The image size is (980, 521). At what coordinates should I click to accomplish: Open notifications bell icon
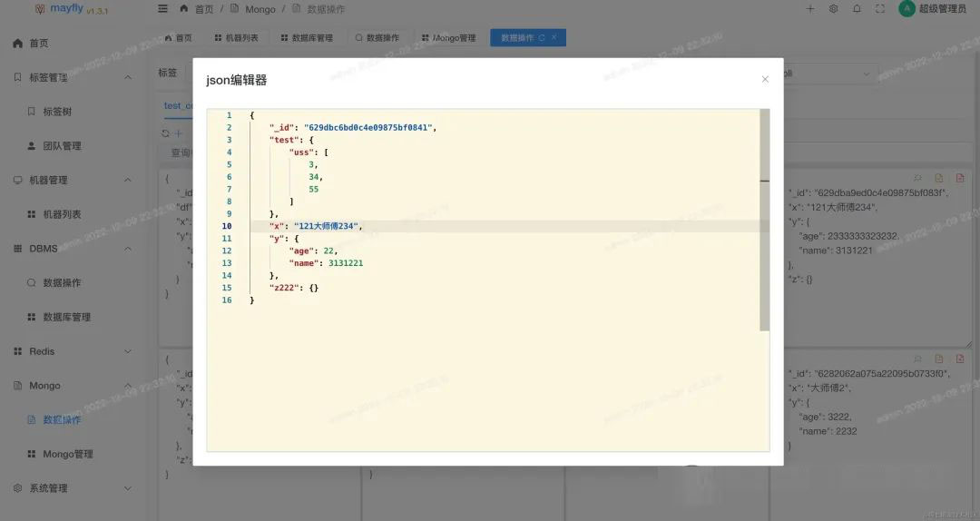(857, 9)
